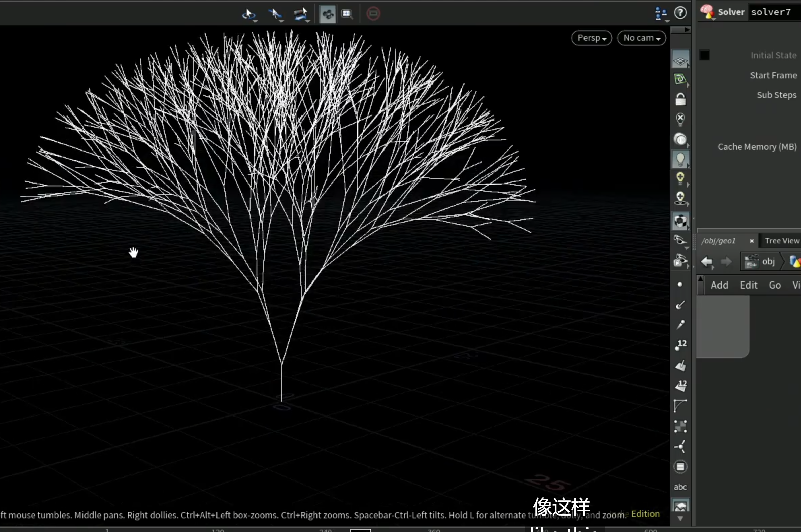Open the Go menu in network editor
This screenshot has width=801, height=532.
pos(775,285)
